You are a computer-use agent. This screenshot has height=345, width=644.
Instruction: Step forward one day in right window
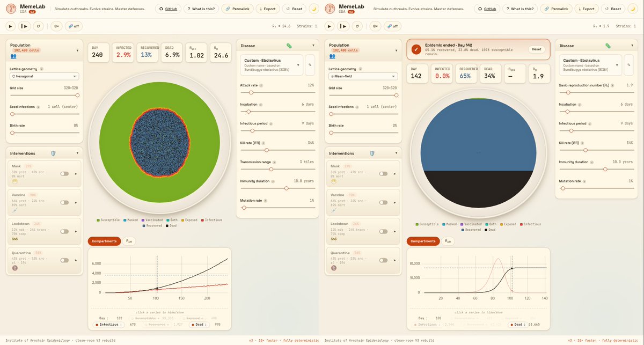pos(343,26)
